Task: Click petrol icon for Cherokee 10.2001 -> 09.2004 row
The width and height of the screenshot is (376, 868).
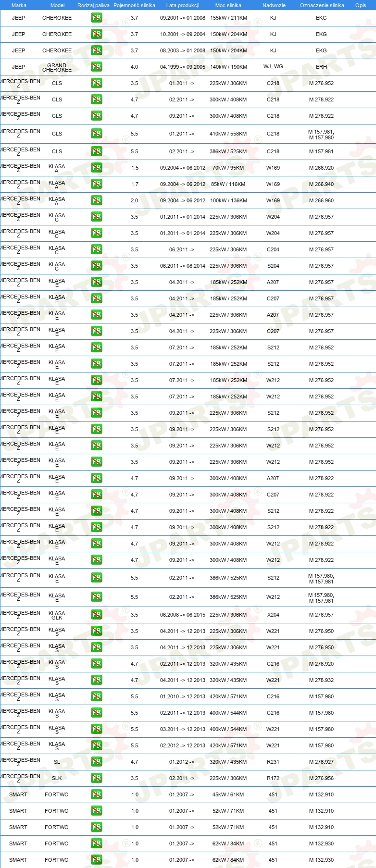Action: coord(96,34)
